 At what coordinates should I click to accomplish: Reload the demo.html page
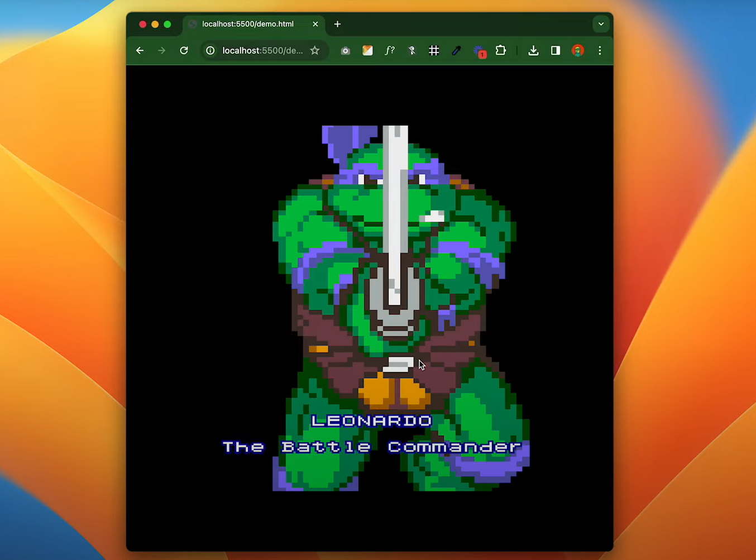[x=184, y=51]
